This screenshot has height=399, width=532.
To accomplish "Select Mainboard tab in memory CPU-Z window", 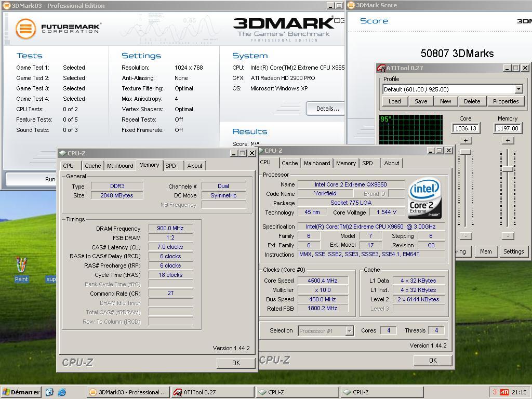I will coord(120,166).
